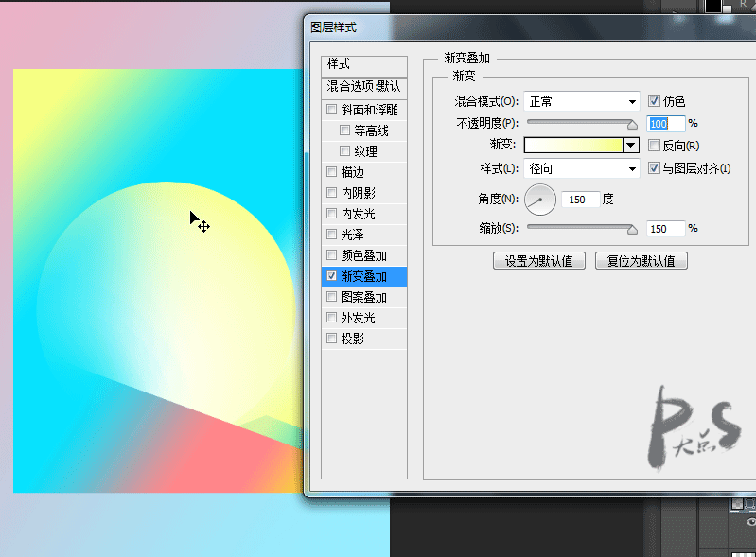
Task: Toggle 与图层对齐(I) checkbox
Action: point(654,168)
